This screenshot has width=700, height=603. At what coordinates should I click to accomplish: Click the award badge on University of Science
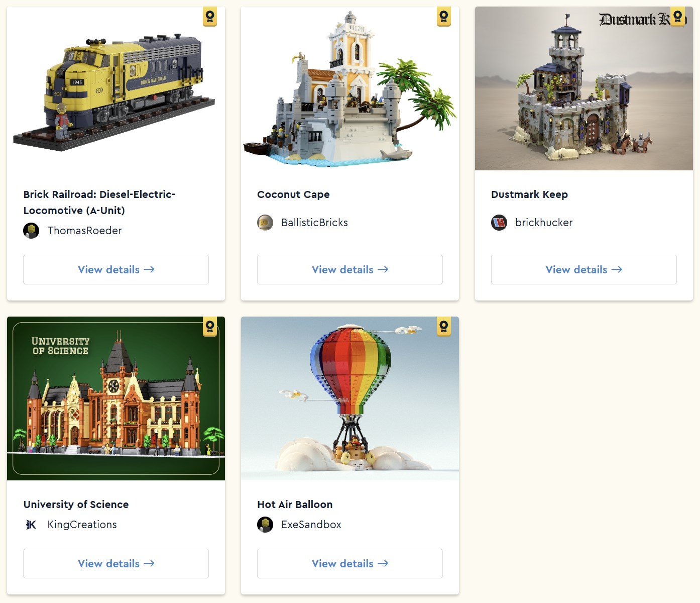210,327
